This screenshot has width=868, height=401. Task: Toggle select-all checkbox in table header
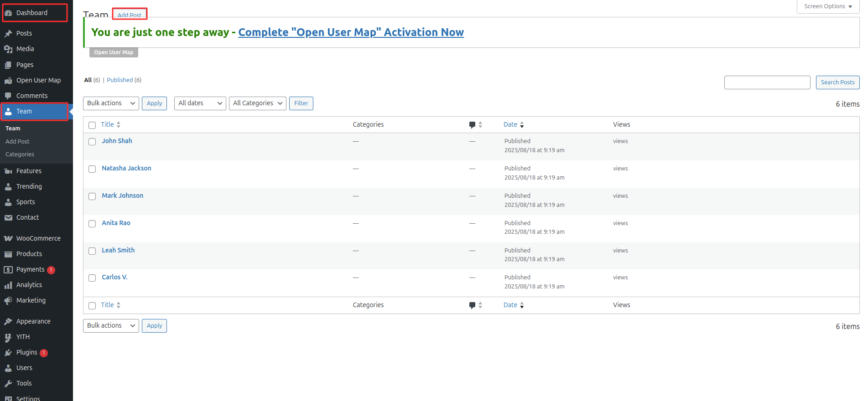(92, 125)
